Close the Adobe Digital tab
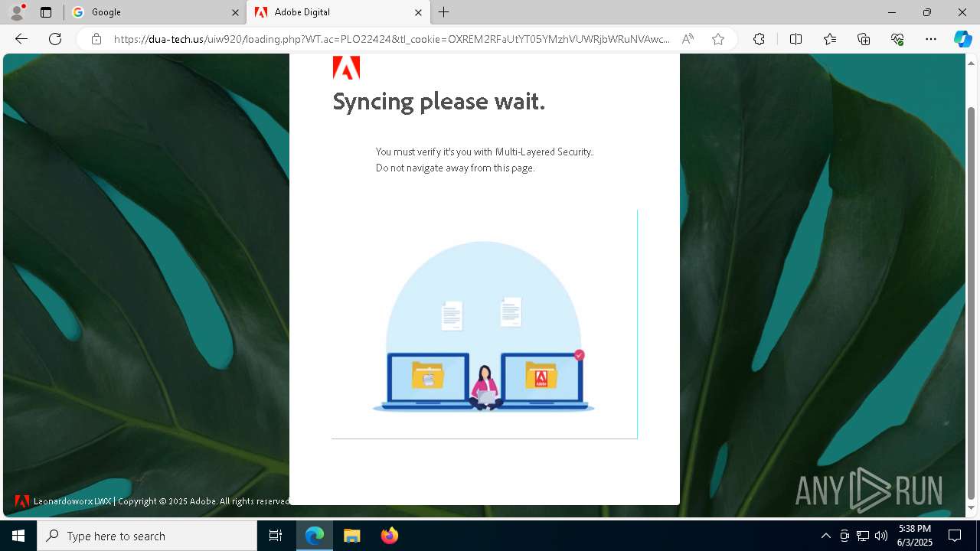The image size is (980, 551). [418, 12]
